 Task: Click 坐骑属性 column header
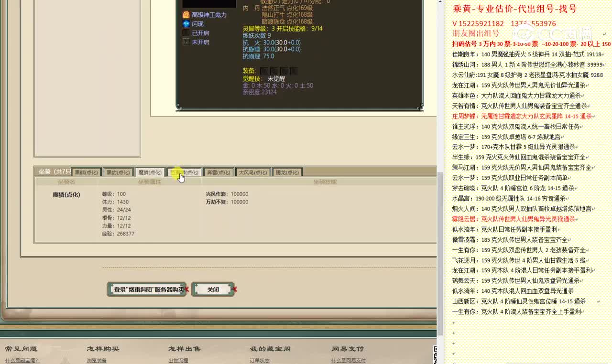click(149, 182)
